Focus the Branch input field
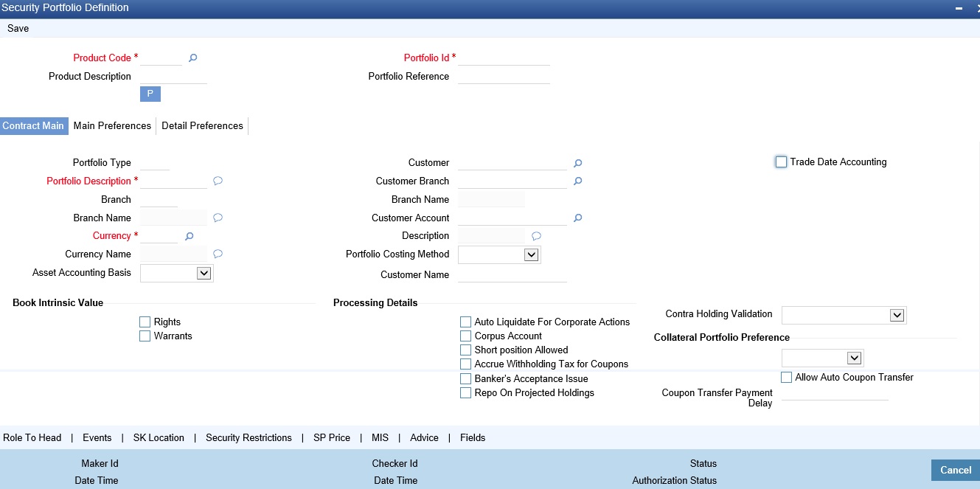980x489 pixels. [159, 200]
